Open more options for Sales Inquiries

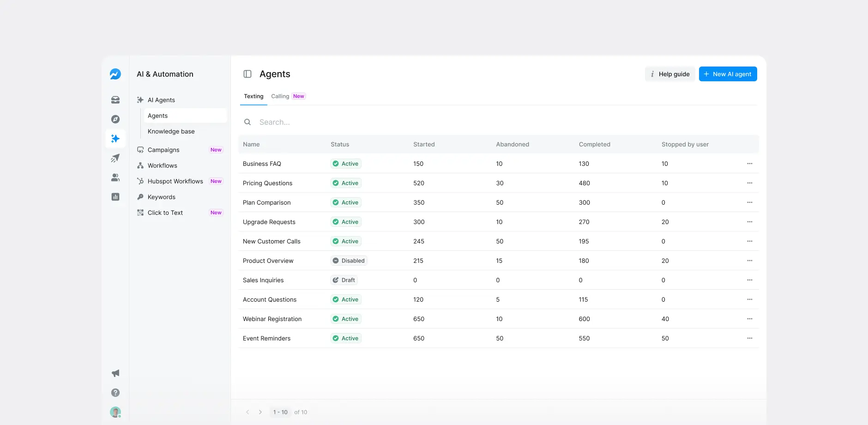pyautogui.click(x=750, y=280)
